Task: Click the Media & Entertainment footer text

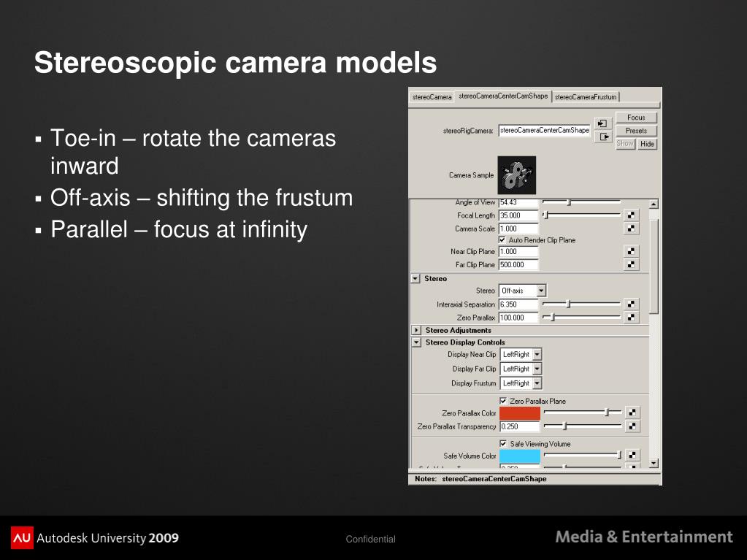Action: 644,537
